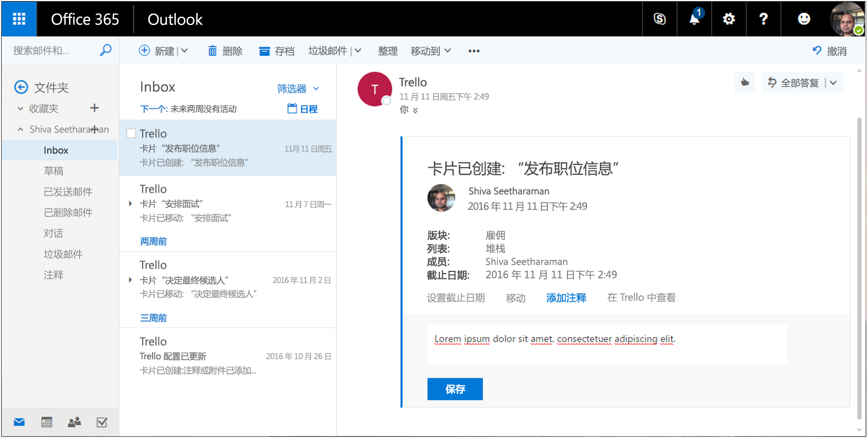Delete the selected message with trash icon
Image resolution: width=868 pixels, height=438 pixels.
point(212,51)
